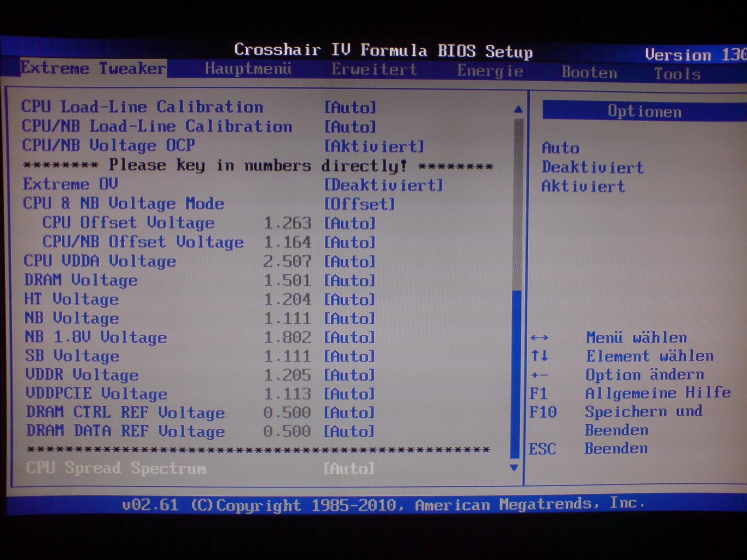This screenshot has height=560, width=747.
Task: Click the scroll up arrow icon
Action: click(518, 109)
